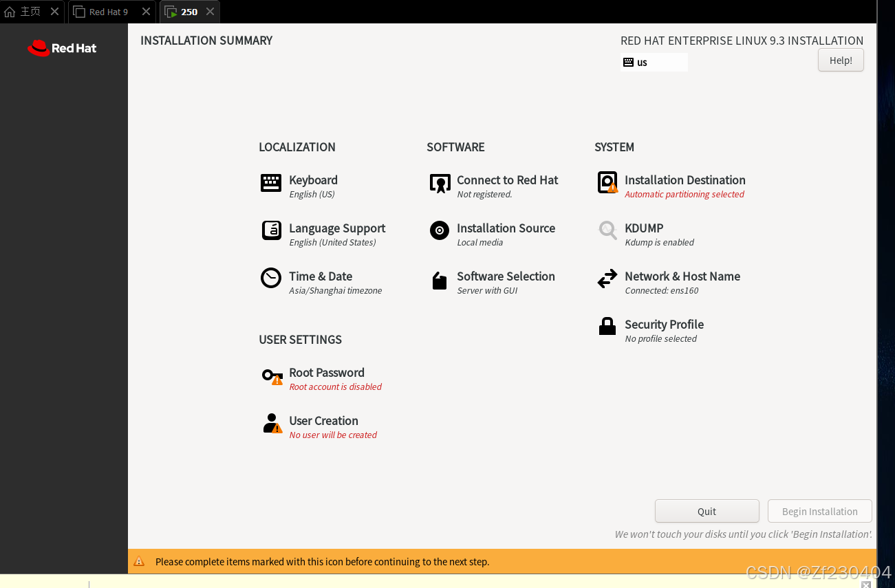Screen dimensions: 895x588
Task: Click 'Asia/Shanghai timezone' text
Action: (x=335, y=291)
